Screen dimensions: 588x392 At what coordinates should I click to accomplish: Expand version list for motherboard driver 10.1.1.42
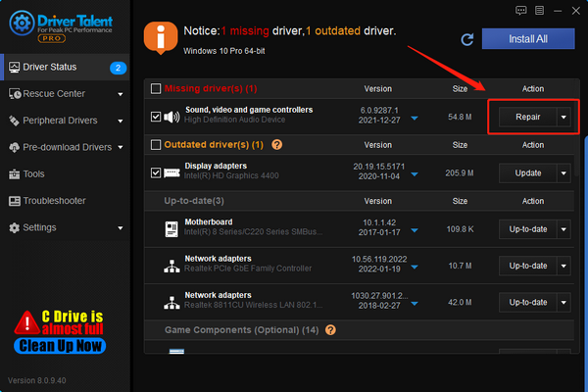click(415, 230)
